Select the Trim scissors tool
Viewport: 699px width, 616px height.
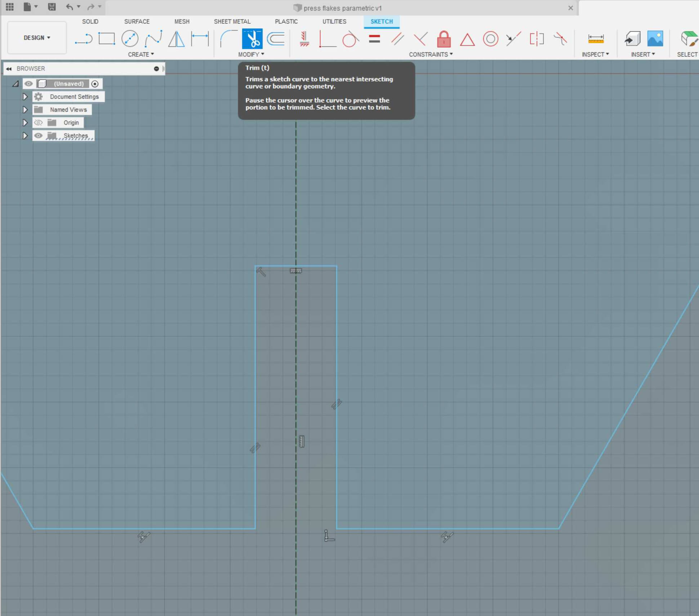point(252,39)
